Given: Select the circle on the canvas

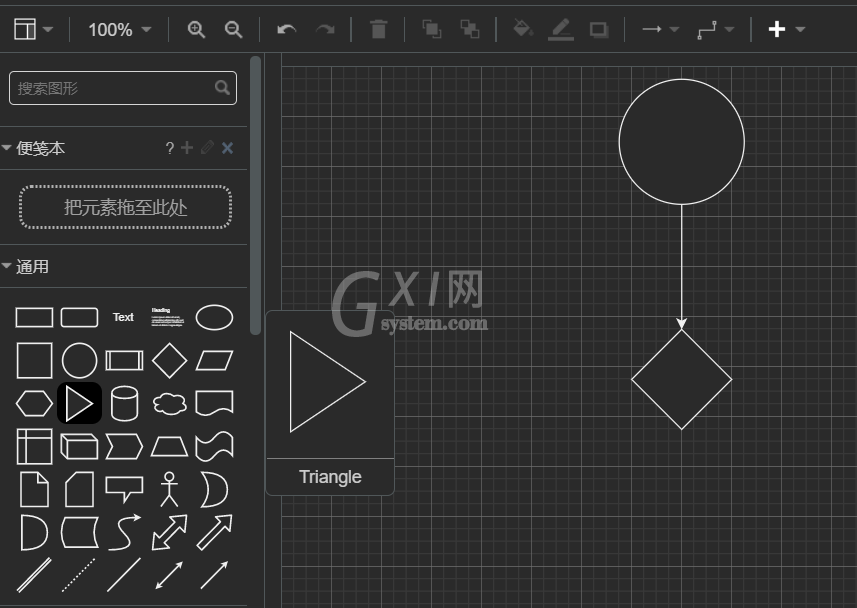Looking at the screenshot, I should coord(682,142).
